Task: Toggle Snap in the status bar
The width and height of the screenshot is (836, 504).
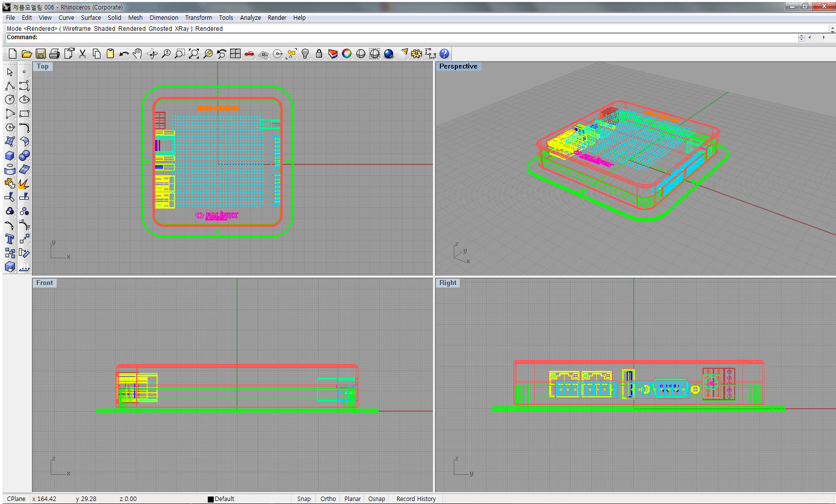Action: (304, 499)
